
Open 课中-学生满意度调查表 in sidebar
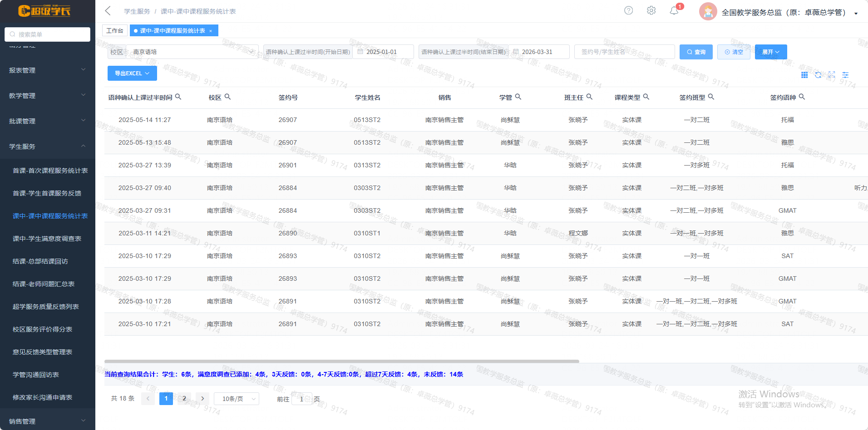pos(47,239)
